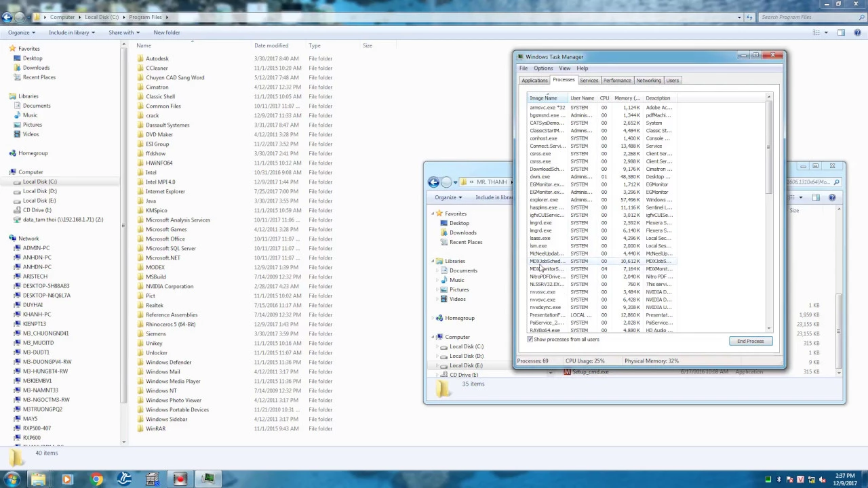
Task: Open ADMIN-PC under Network
Action: point(36,248)
